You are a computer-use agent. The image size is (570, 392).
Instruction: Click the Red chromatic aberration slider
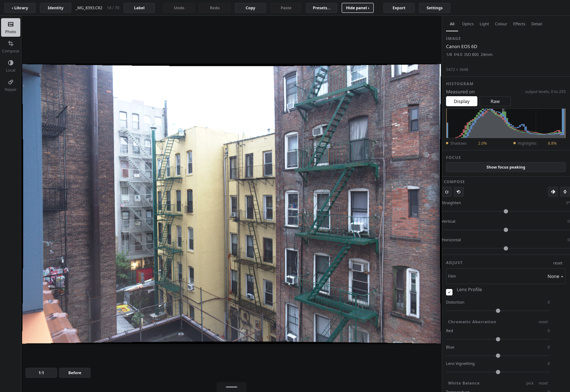(x=498, y=339)
